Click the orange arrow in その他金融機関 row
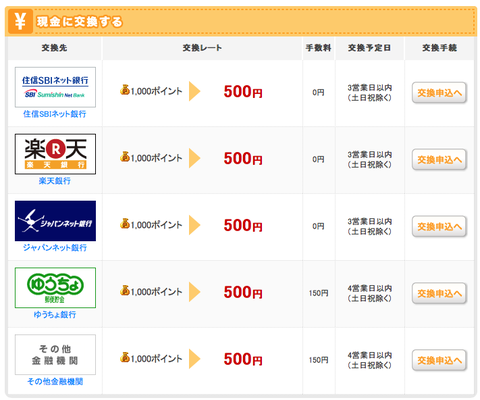Screen dimensions: 480x400 tap(195, 359)
